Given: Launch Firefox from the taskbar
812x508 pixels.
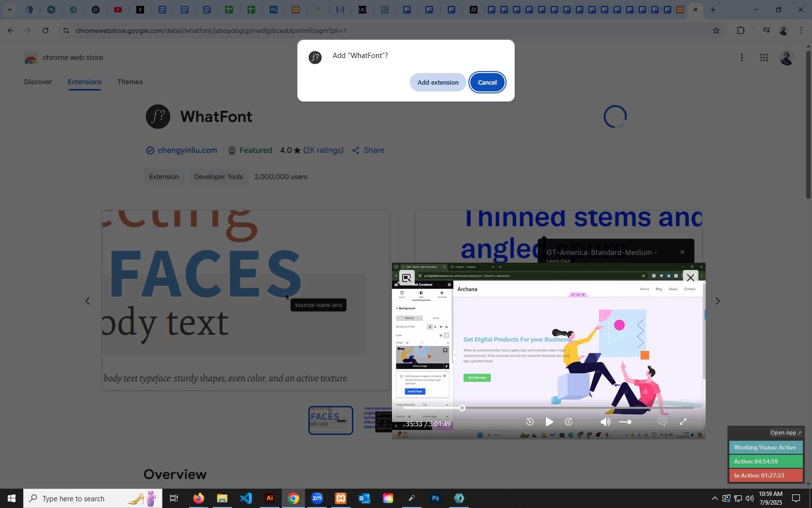Looking at the screenshot, I should (x=198, y=498).
